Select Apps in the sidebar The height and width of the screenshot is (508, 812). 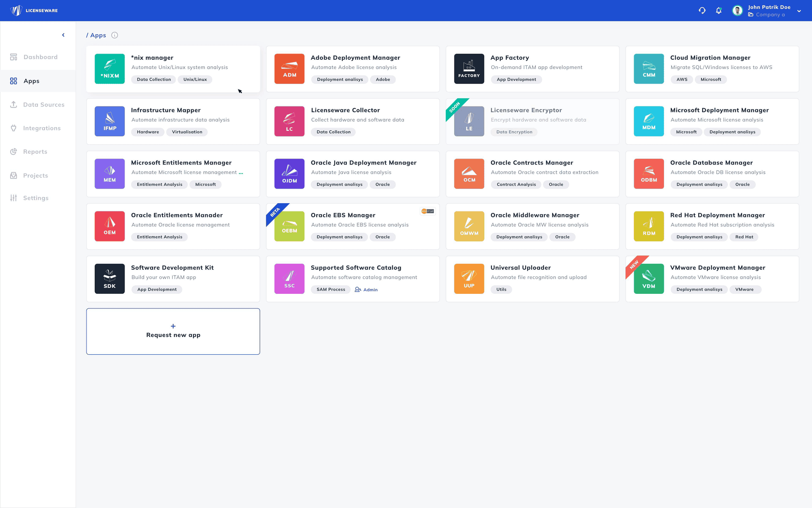pyautogui.click(x=38, y=81)
